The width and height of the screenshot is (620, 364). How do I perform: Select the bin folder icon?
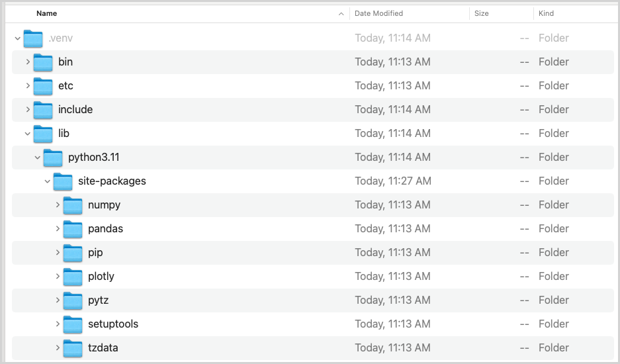[x=43, y=62]
